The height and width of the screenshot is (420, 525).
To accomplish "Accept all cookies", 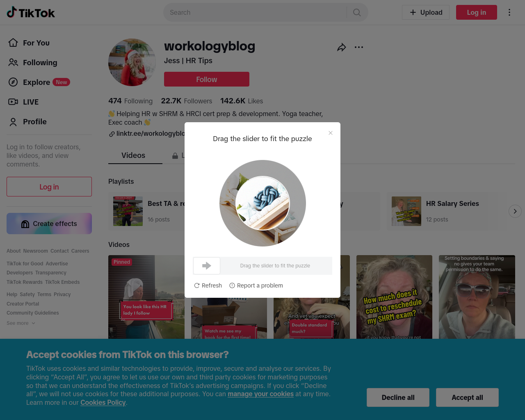I will pyautogui.click(x=467, y=397).
